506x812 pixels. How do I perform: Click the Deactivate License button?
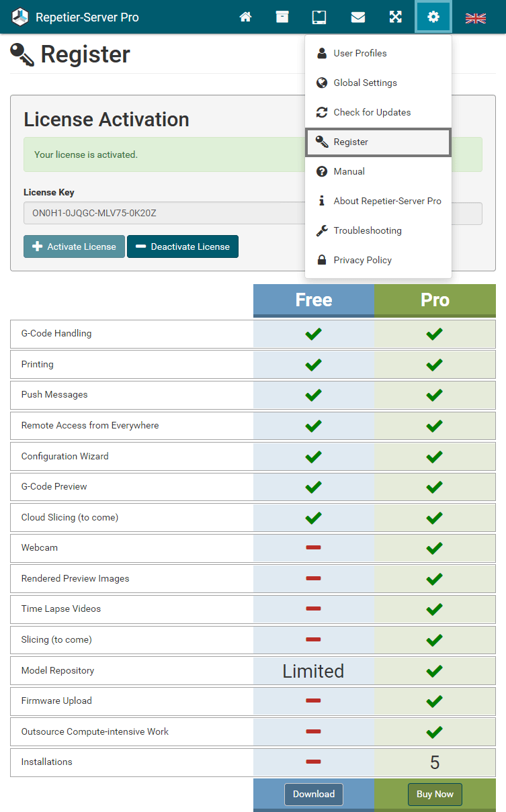(183, 246)
